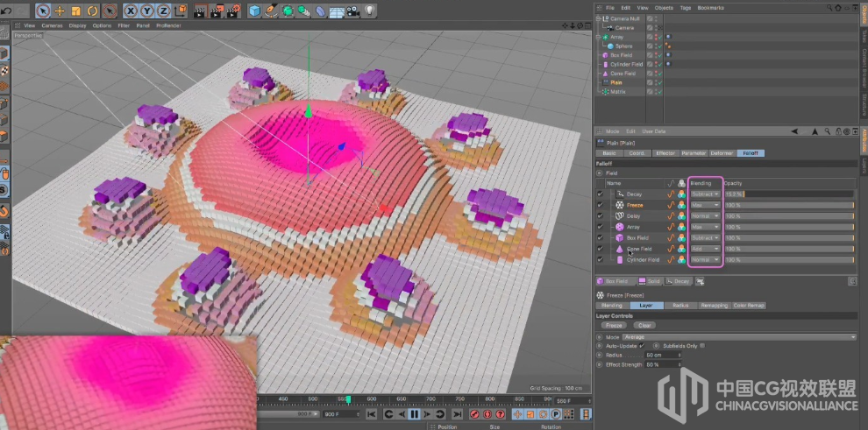This screenshot has width=868, height=430.
Task: Add a Decay modifier layer
Action: pyautogui.click(x=678, y=281)
